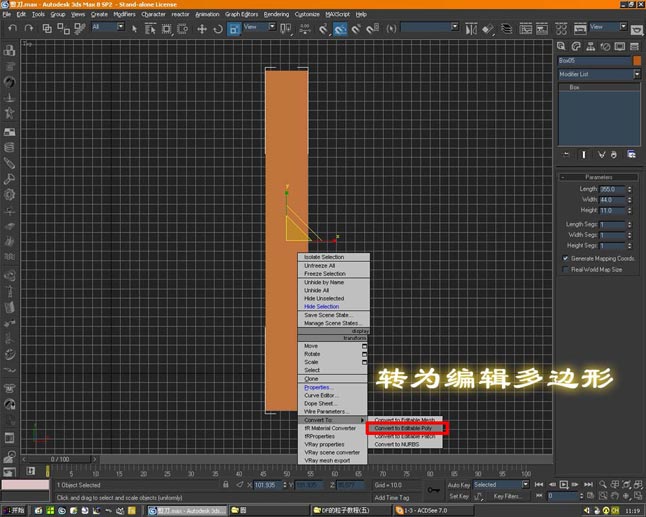The width and height of the screenshot is (646, 517).
Task: Open Rotate transform settings box in quad menu
Action: [364, 354]
